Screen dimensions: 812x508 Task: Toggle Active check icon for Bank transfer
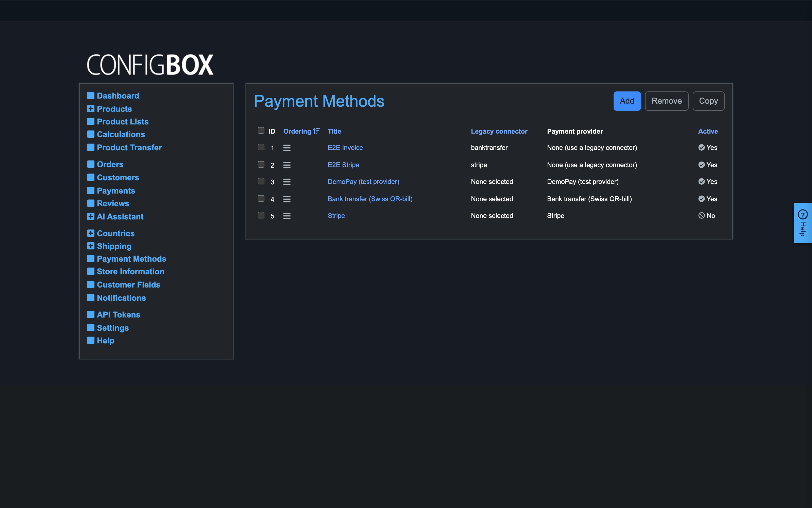pyautogui.click(x=701, y=199)
